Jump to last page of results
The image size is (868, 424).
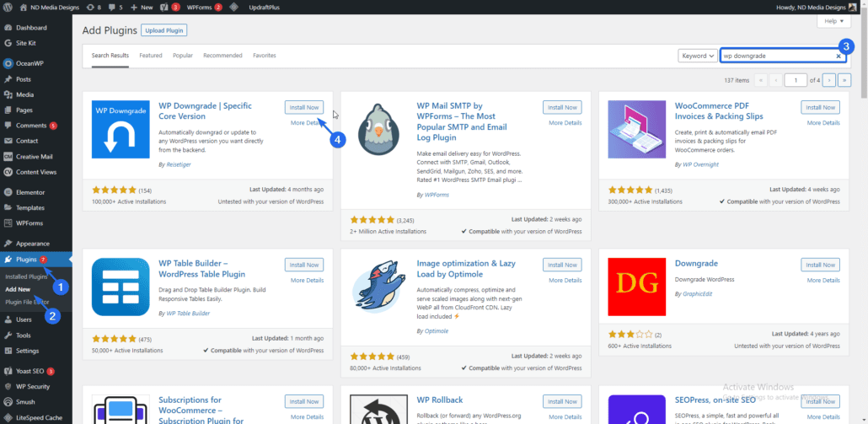click(x=844, y=80)
